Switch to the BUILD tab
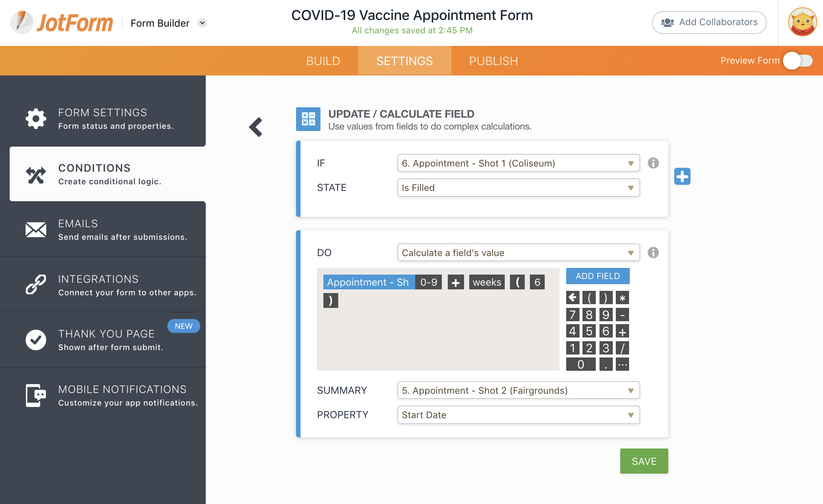This screenshot has width=823, height=504. [323, 61]
